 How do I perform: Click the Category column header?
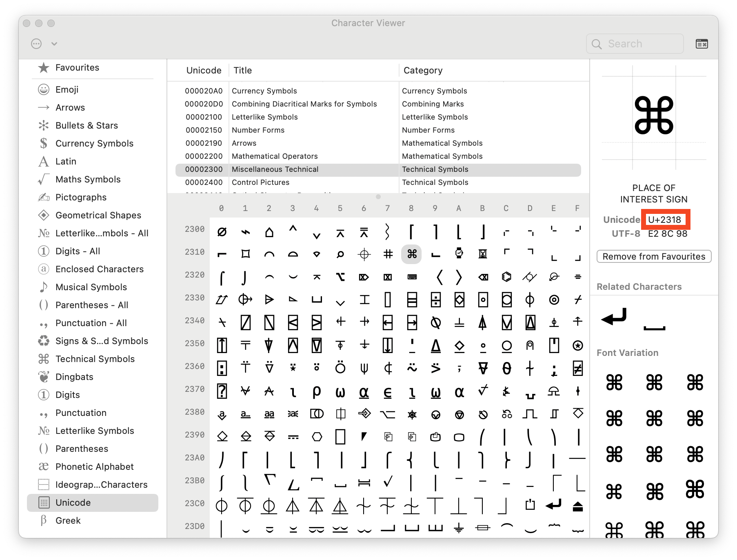pyautogui.click(x=423, y=70)
